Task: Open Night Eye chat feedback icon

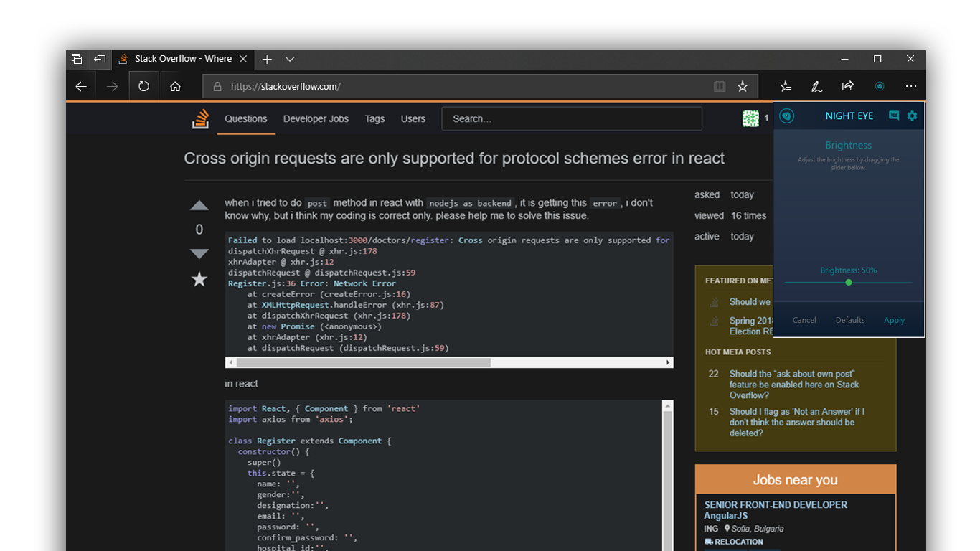Action: pyautogui.click(x=893, y=116)
